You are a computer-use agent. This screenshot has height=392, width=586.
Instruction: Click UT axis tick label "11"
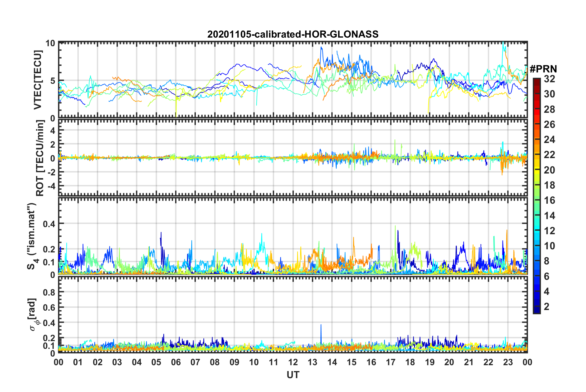point(273,362)
